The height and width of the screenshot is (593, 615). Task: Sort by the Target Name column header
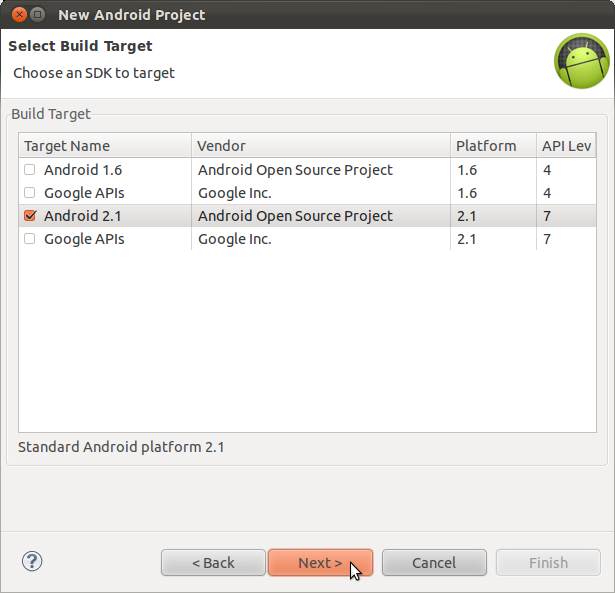coord(105,146)
